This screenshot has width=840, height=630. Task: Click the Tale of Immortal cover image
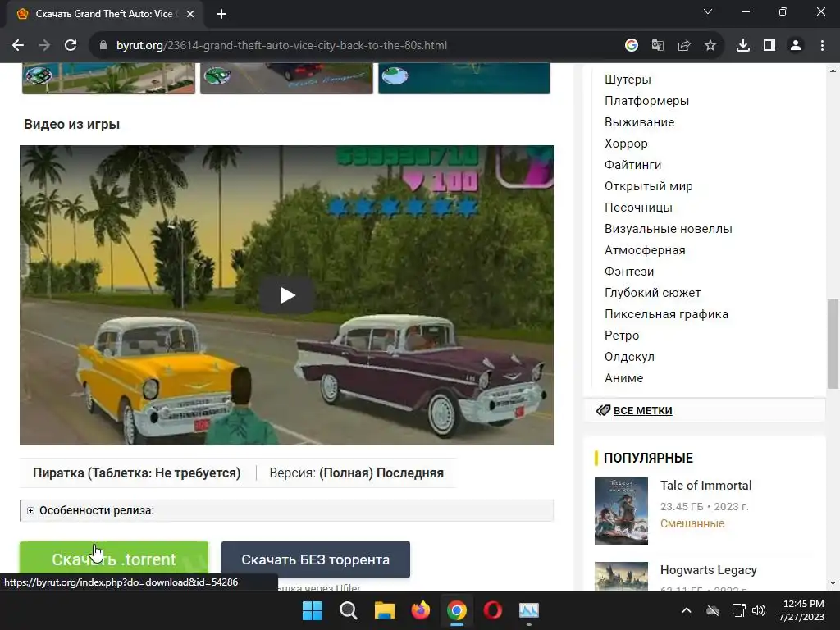pos(622,511)
